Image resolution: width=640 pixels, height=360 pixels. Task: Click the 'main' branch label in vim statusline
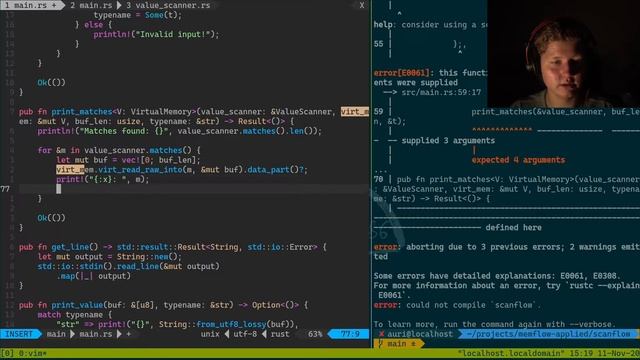click(56, 334)
